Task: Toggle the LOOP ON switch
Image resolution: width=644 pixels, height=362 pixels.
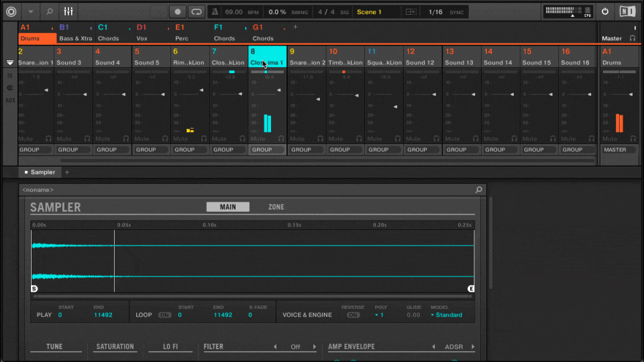Action: 165,315
